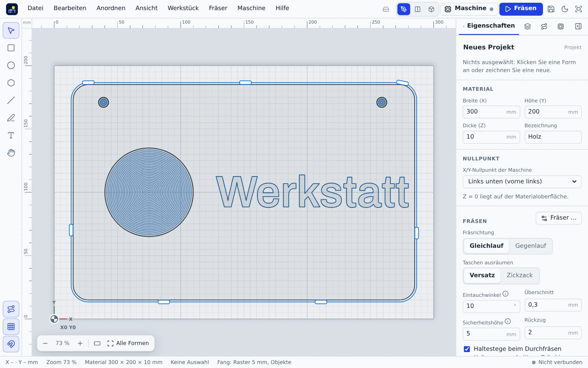
Task: Select the polygon hexagon tool
Action: pyautogui.click(x=11, y=83)
